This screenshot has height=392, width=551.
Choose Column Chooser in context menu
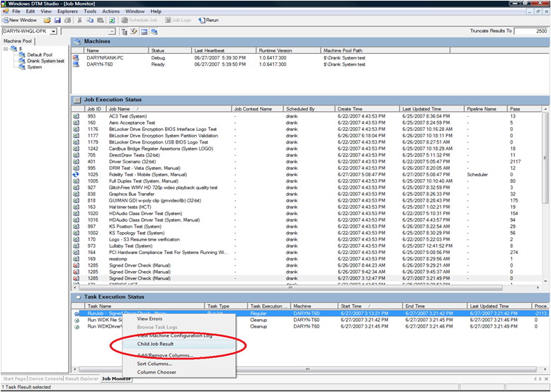point(178,372)
